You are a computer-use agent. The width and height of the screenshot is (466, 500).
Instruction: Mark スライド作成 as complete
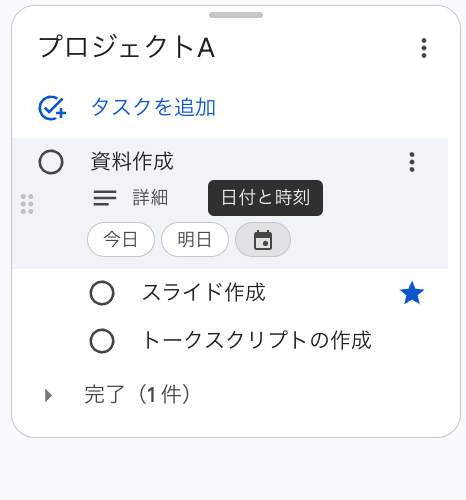(102, 293)
